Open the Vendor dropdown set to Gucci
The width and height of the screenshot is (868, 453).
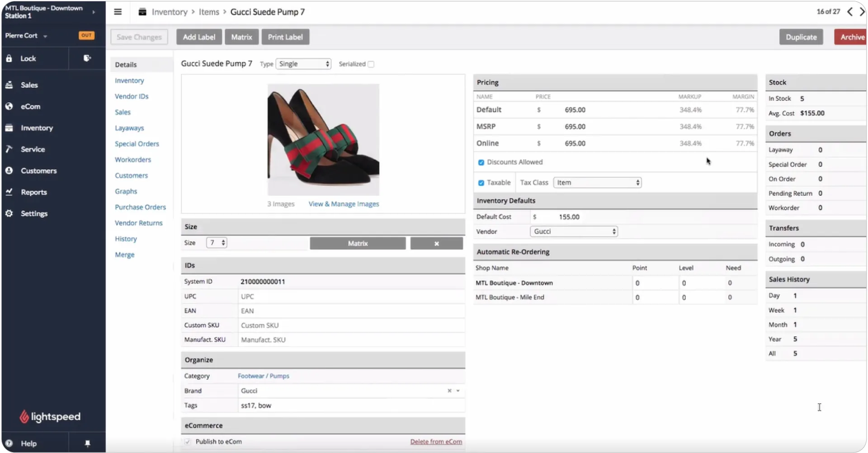574,231
